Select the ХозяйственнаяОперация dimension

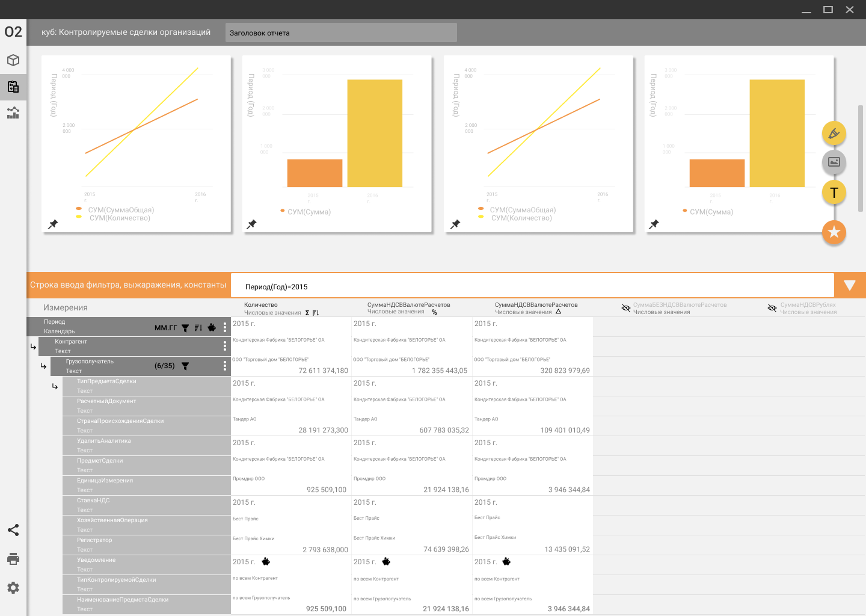coord(147,525)
